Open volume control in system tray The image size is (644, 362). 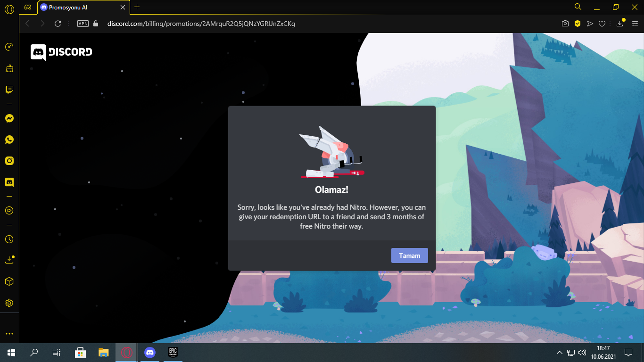582,352
